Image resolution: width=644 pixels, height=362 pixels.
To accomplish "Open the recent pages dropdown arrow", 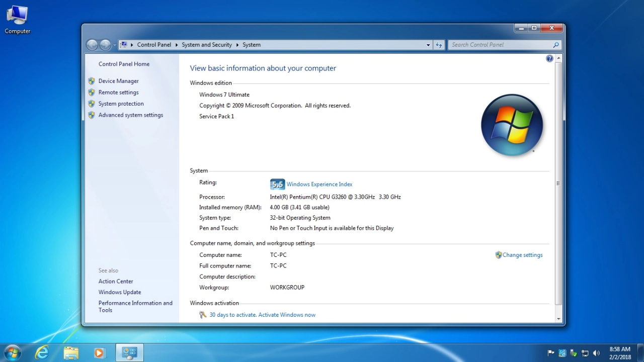I will [x=115, y=45].
